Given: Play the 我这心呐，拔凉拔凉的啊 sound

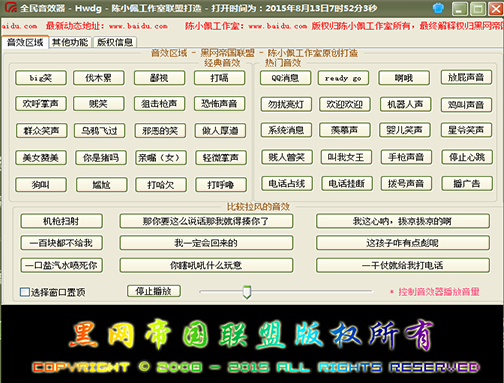Looking at the screenshot, I should pyautogui.click(x=403, y=221).
